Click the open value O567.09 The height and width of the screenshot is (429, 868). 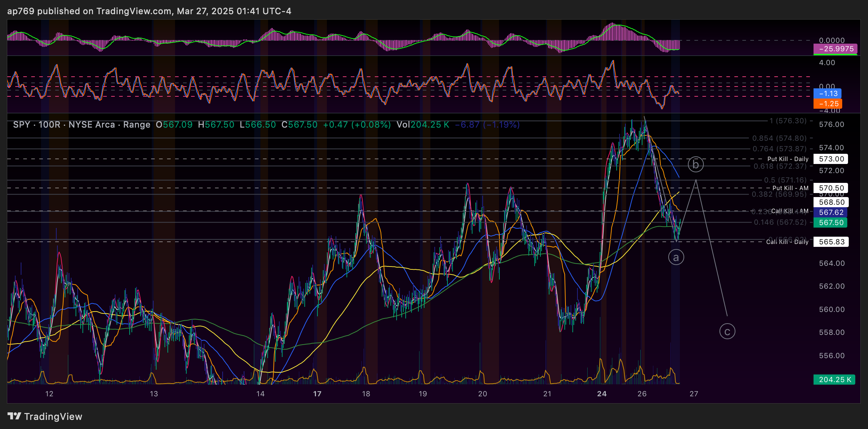[x=174, y=125]
